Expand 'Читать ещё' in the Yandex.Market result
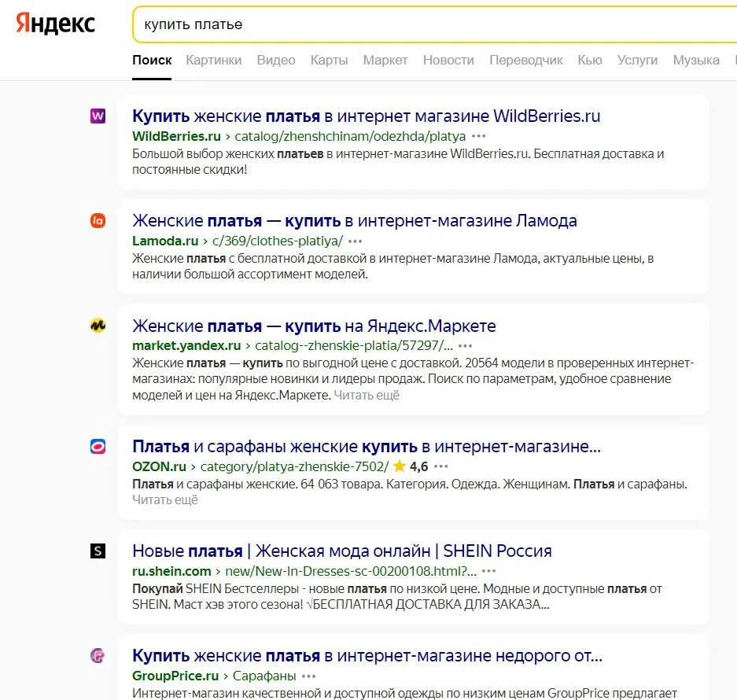Image resolution: width=737 pixels, height=700 pixels. coord(366,395)
